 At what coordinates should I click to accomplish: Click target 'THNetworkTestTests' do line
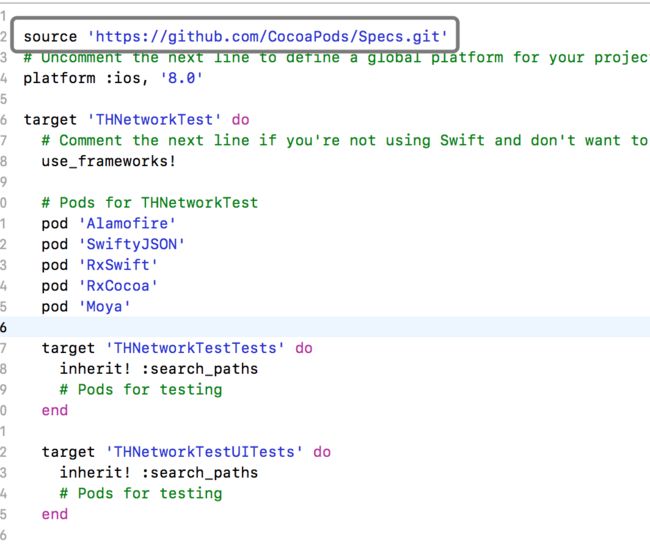click(x=177, y=348)
